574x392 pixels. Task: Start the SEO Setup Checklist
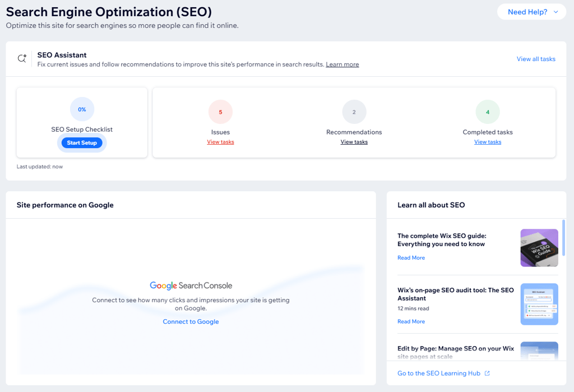tap(82, 143)
